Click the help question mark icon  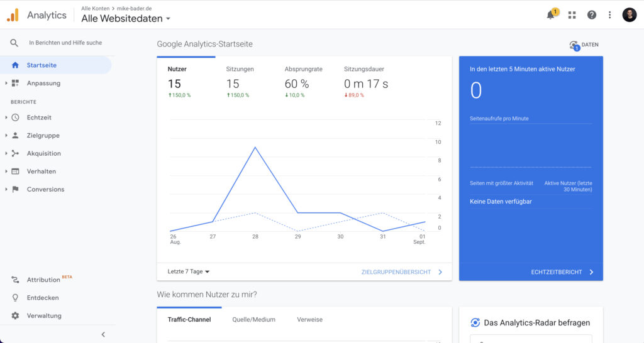click(591, 15)
